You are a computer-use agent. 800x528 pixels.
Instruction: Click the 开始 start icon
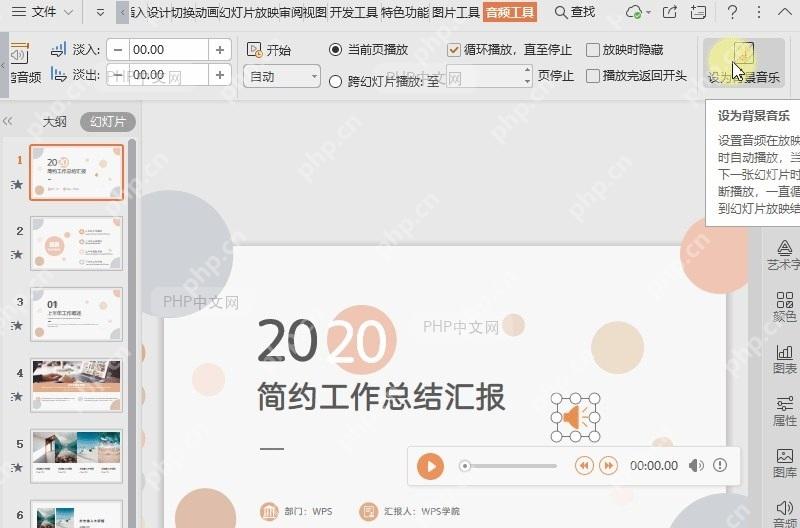(x=254, y=49)
